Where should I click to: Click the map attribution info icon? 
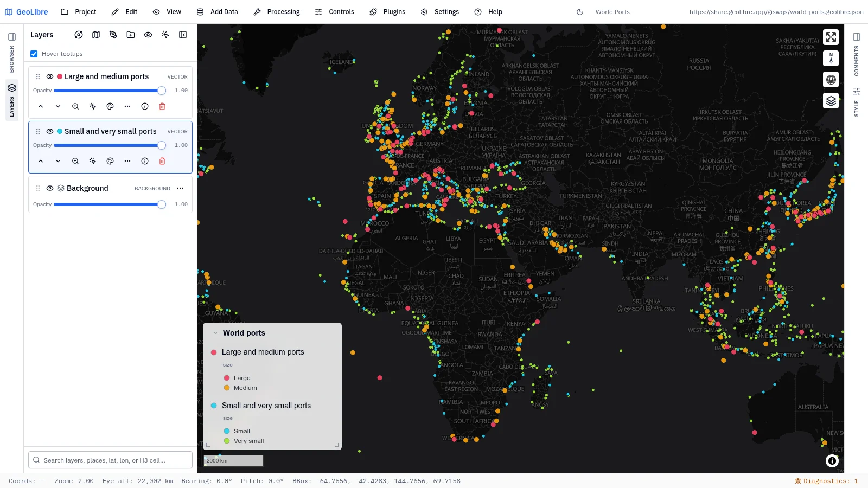tap(832, 461)
